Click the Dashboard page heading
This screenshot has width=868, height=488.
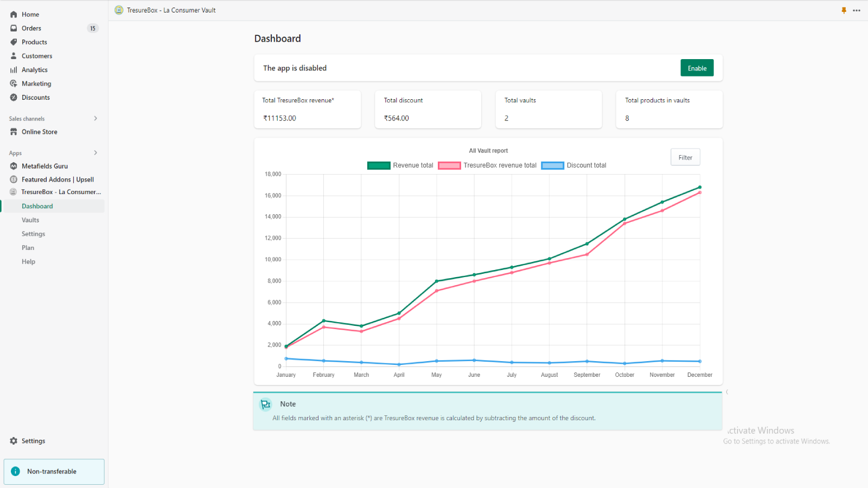tap(278, 38)
